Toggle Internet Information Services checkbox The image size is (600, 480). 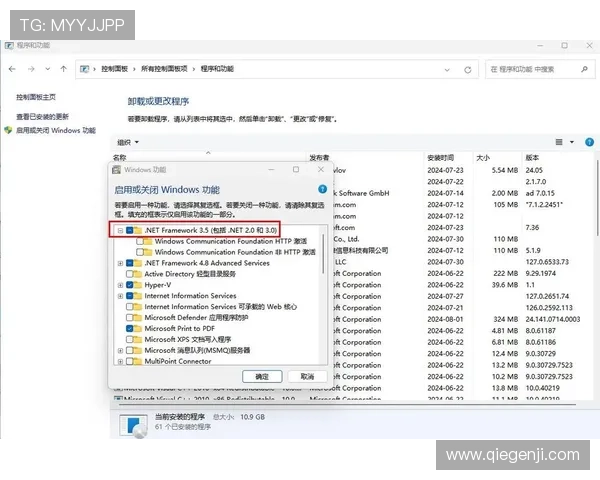pyautogui.click(x=129, y=296)
